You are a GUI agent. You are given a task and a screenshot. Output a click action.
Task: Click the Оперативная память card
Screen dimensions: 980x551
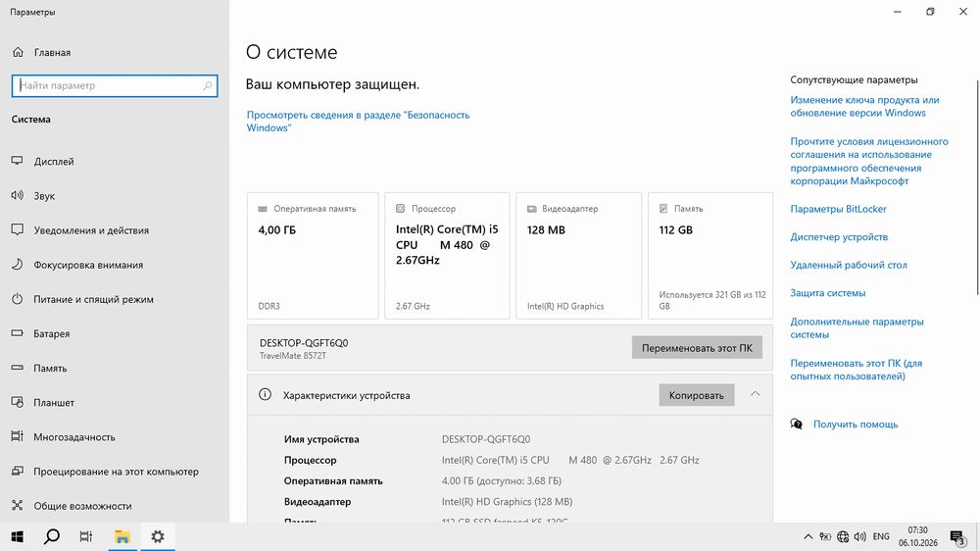(313, 256)
